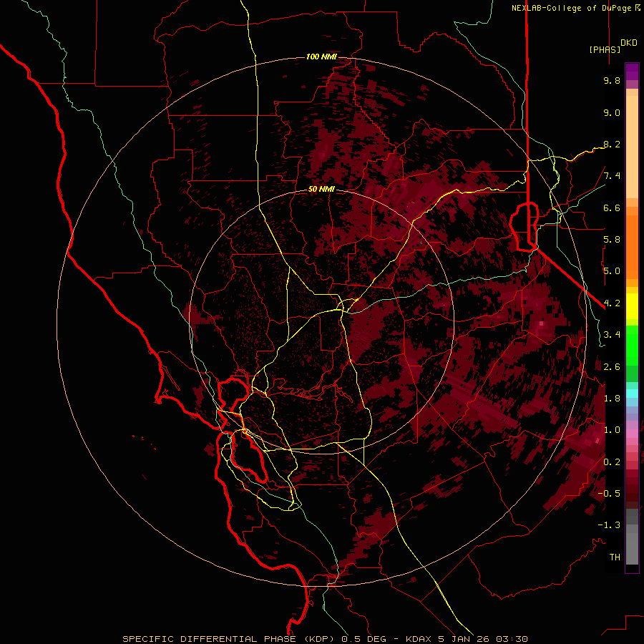644x644 pixels.
Task: Click the 5.8 scale value
Action: tap(612, 240)
